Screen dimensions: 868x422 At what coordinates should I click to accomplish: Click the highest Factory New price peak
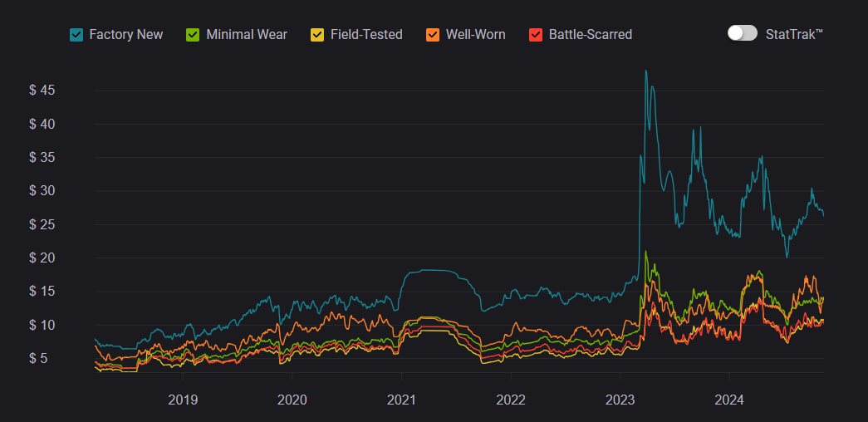click(645, 71)
